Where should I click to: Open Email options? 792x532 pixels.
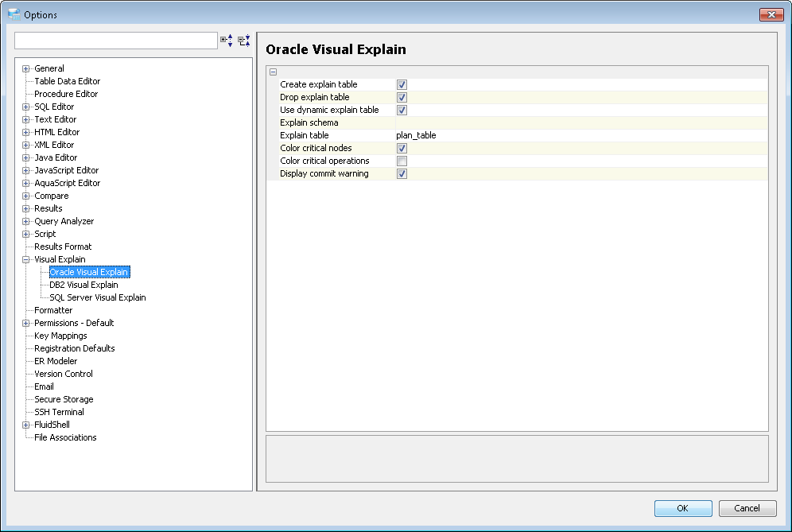coord(44,386)
